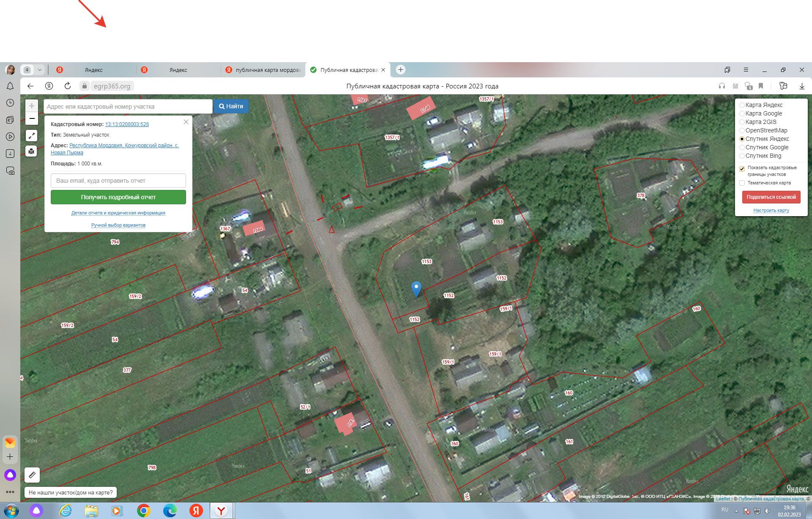
Task: Click the map zoom in plus button
Action: 32,106
